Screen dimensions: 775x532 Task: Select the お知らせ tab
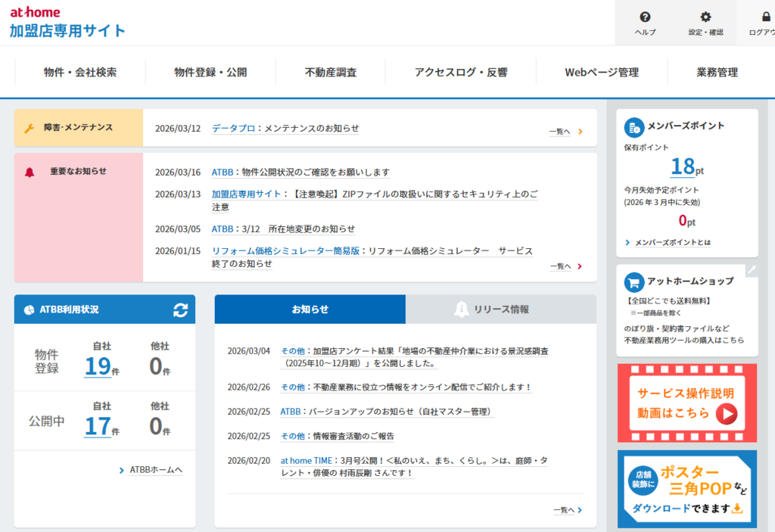pos(310,310)
